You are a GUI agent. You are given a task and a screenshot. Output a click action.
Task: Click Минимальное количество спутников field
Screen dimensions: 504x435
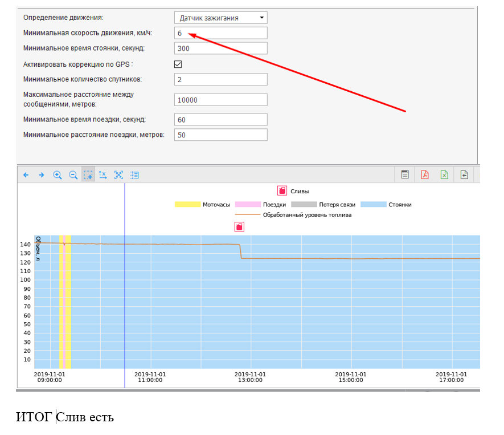click(220, 80)
